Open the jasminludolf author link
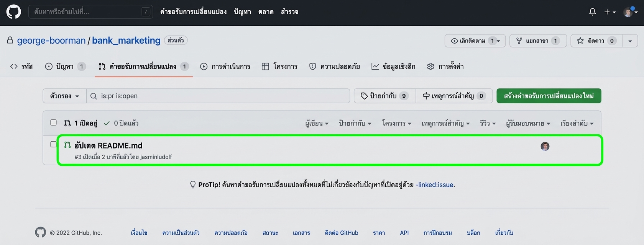644x245 pixels. click(156, 157)
